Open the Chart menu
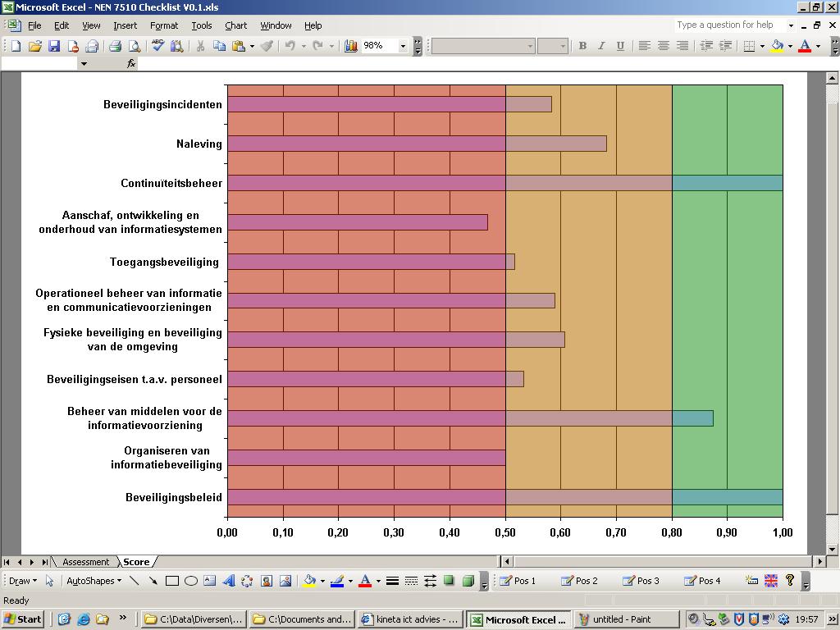Viewport: 840px width, 630px height. (235, 25)
